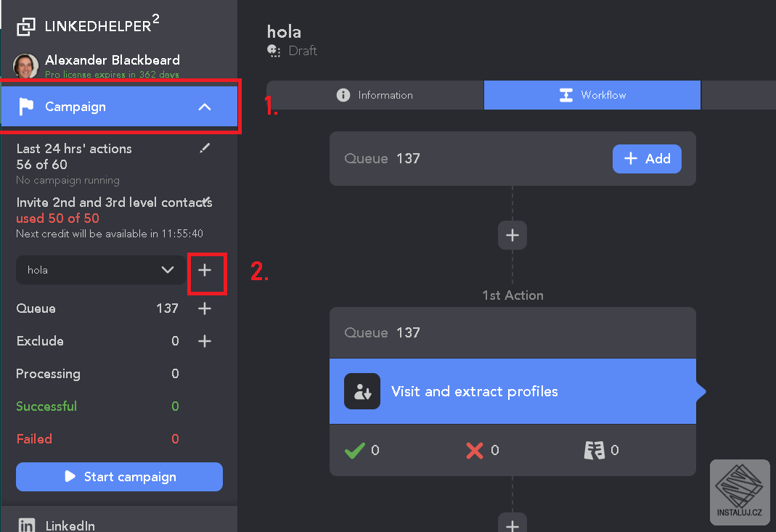Image resolution: width=776 pixels, height=532 pixels.
Task: Click Alexander Blackbeard's profile picture
Action: tap(24, 65)
